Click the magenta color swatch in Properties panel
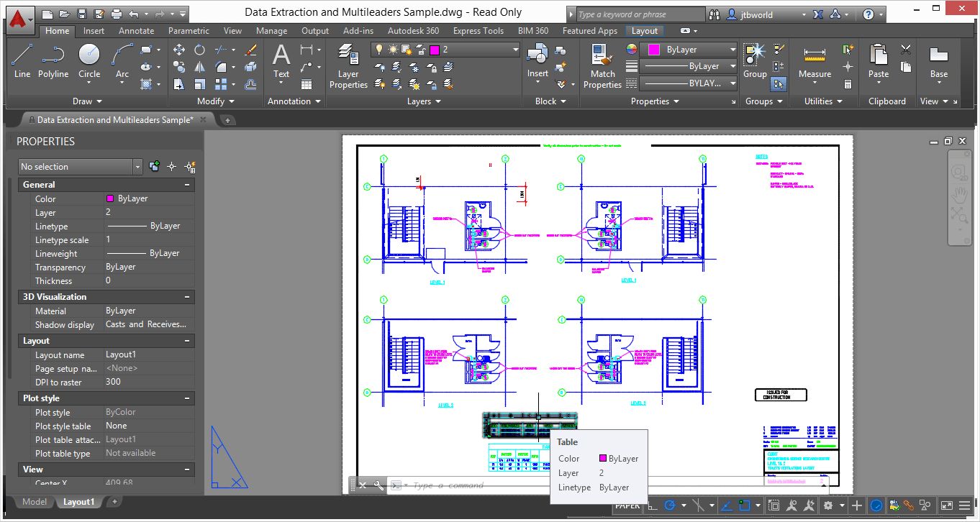Viewport: 980px width, 522px height. [x=655, y=49]
